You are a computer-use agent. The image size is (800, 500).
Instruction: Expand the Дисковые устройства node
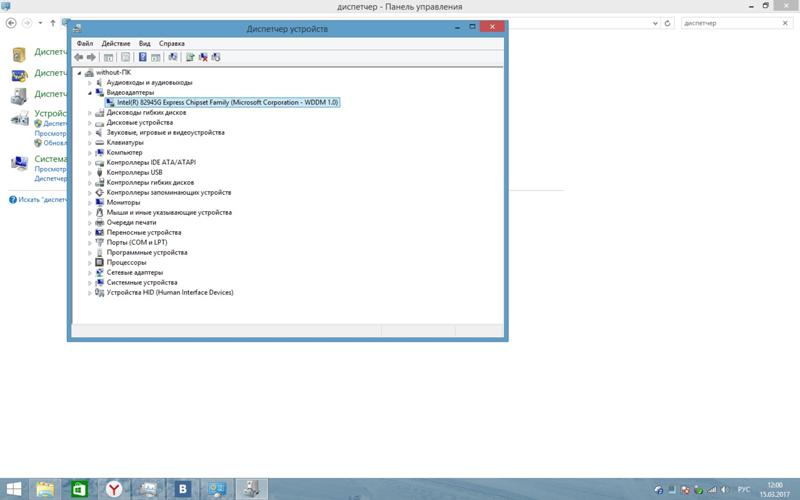[x=90, y=123]
